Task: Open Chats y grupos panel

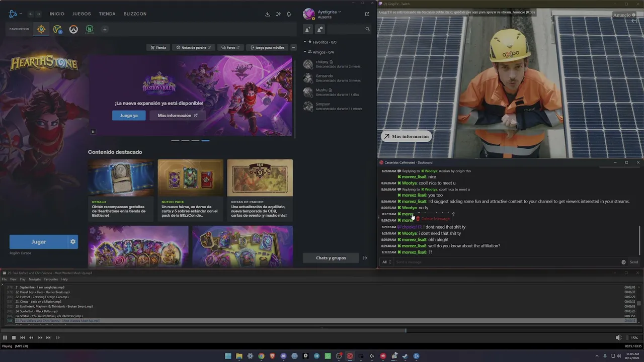Action: 331,258
